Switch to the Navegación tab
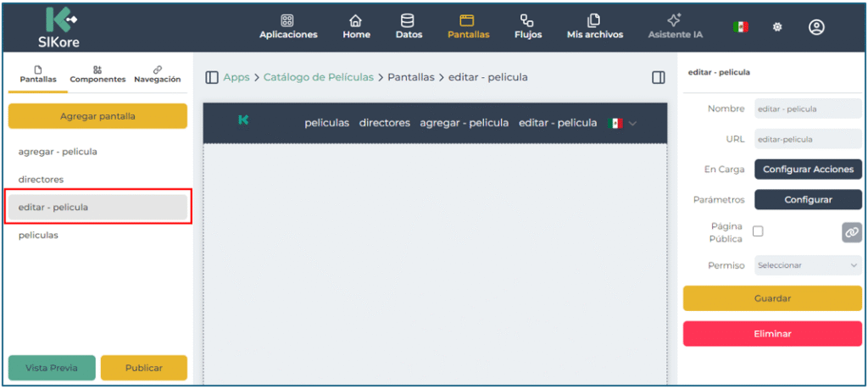The height and width of the screenshot is (389, 868). pos(157,74)
